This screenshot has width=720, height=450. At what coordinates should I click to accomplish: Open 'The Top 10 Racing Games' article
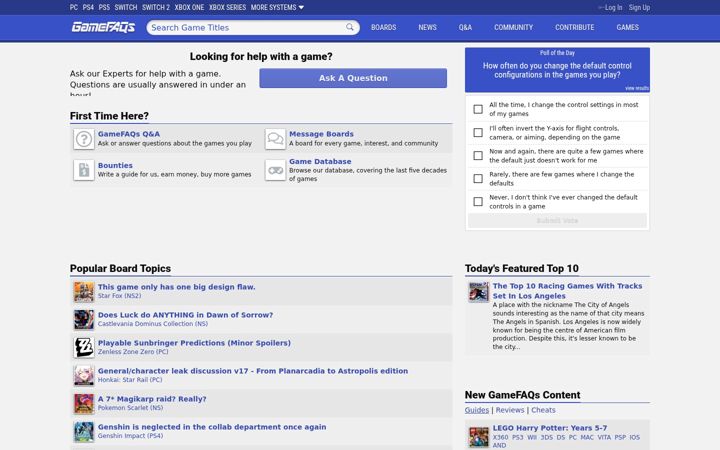(567, 291)
